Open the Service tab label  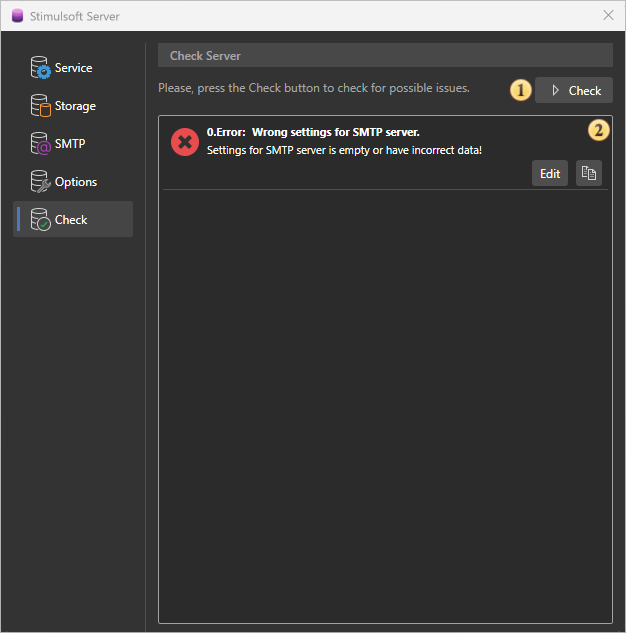74,68
